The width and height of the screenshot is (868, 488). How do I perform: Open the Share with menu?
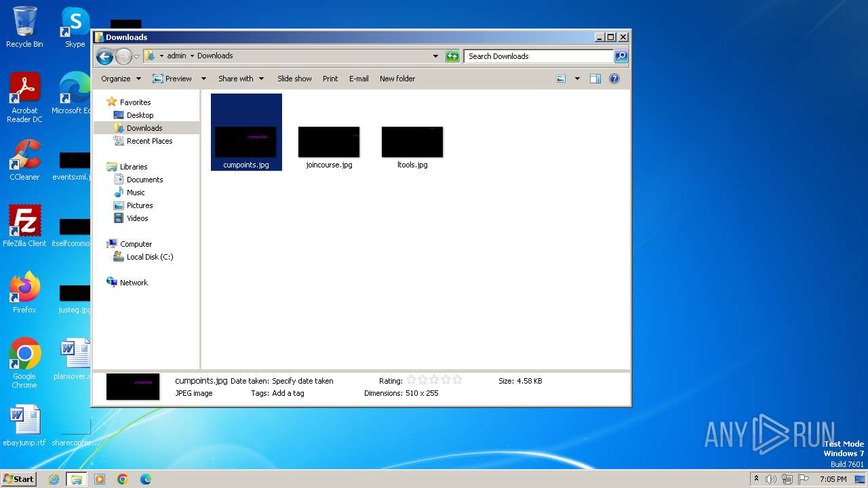(x=241, y=79)
